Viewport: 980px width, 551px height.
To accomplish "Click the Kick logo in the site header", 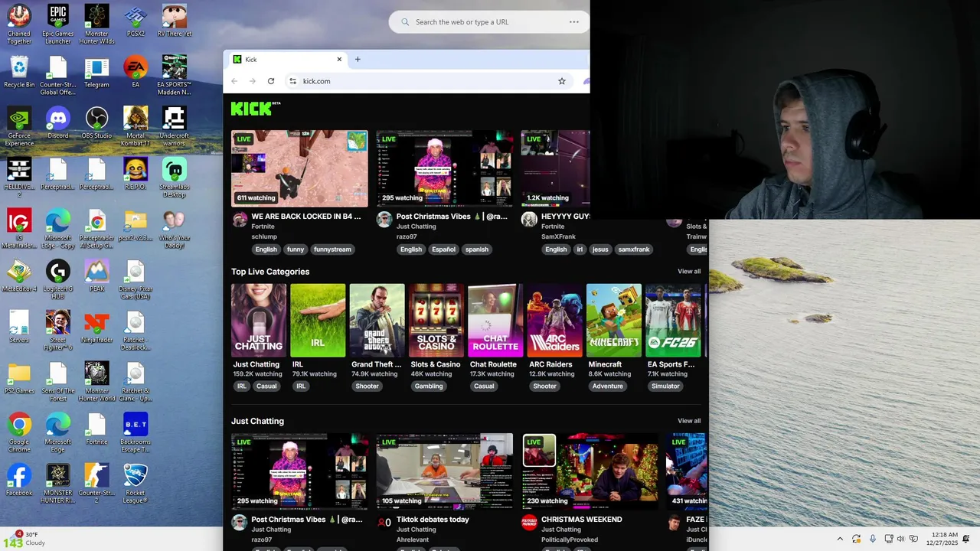I will pos(255,109).
